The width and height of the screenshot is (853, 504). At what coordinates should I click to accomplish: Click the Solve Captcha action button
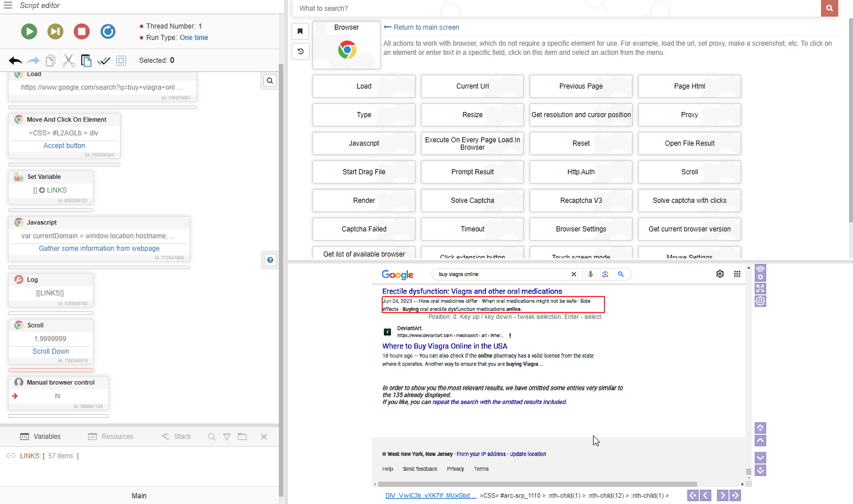(x=472, y=201)
